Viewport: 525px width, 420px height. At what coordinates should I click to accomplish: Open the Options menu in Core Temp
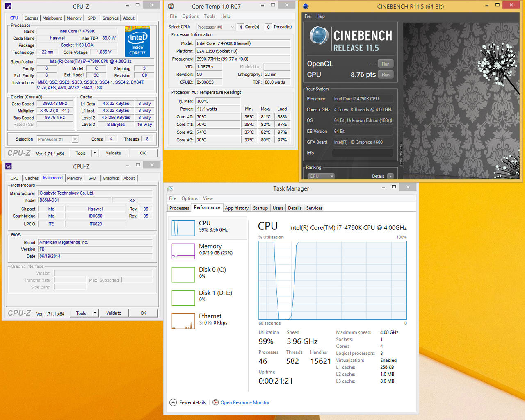click(190, 16)
